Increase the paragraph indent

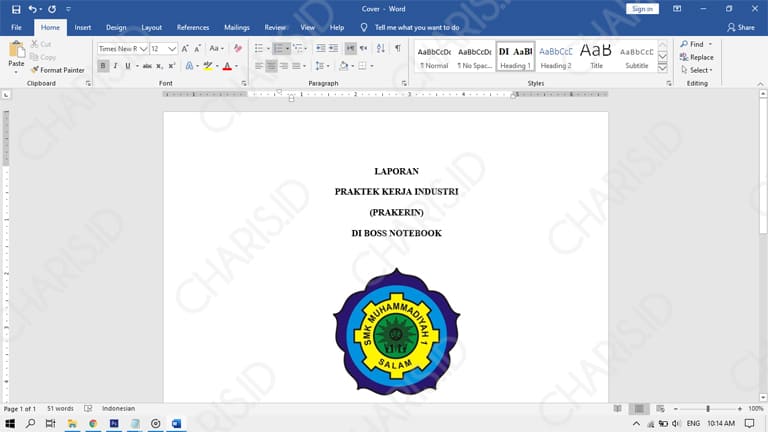tap(334, 48)
